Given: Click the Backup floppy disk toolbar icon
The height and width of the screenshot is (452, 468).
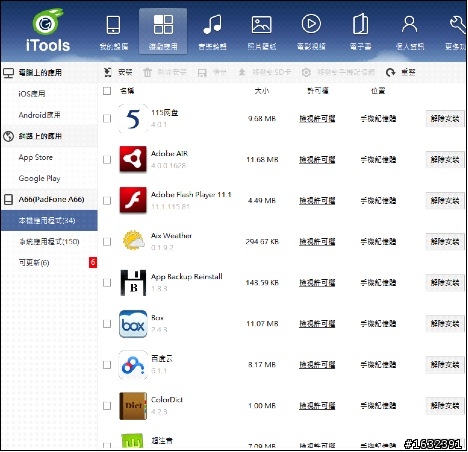Looking at the screenshot, I should click(202, 73).
